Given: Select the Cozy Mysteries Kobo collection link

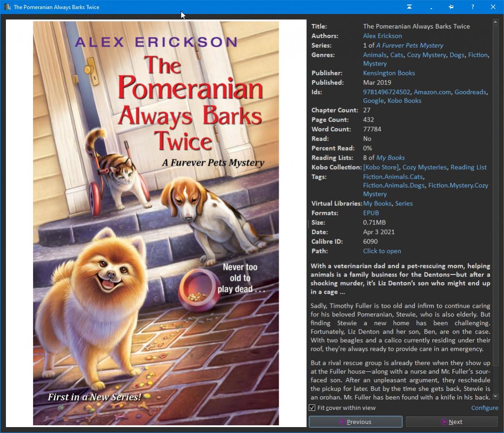Looking at the screenshot, I should [x=424, y=167].
